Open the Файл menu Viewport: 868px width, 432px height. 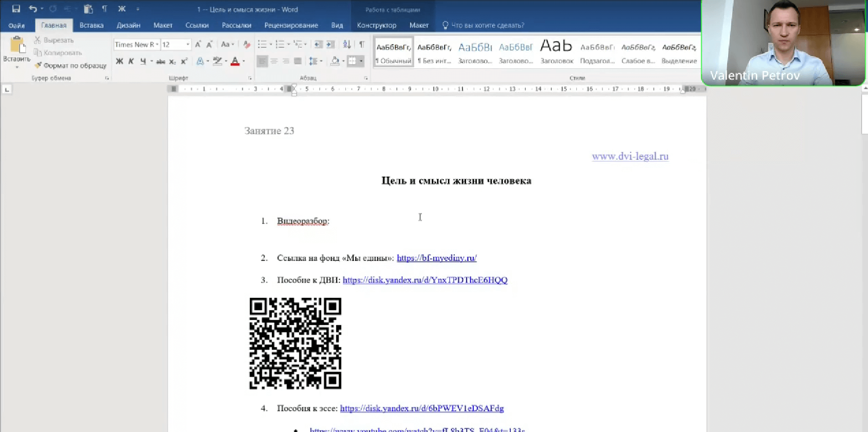(x=16, y=25)
